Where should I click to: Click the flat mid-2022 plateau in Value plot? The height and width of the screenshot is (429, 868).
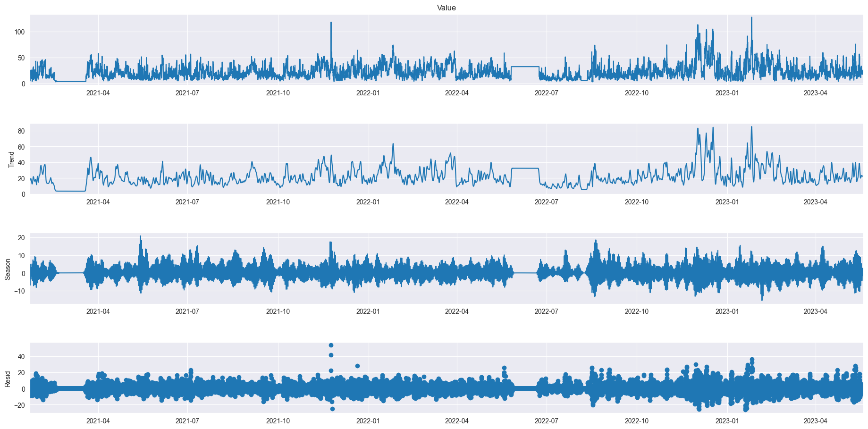[x=525, y=67]
